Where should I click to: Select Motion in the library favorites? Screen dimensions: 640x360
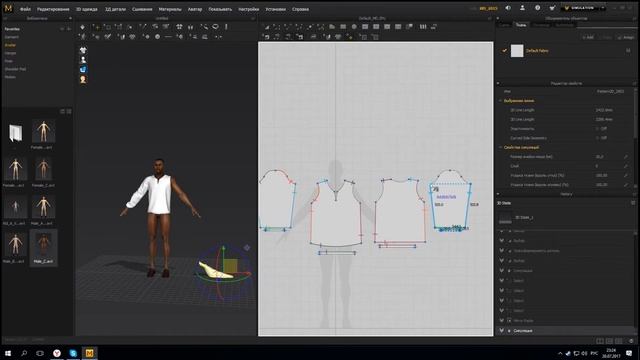click(10, 77)
